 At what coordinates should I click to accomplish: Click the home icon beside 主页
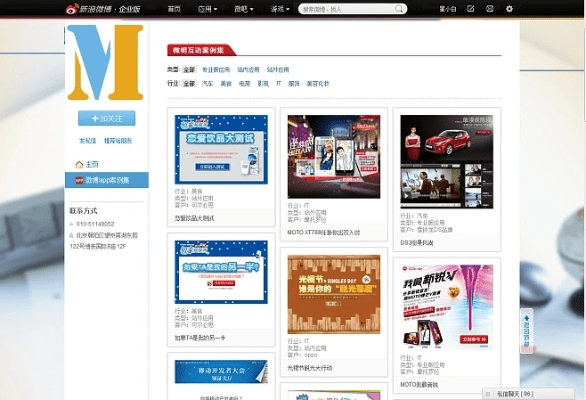[x=79, y=164]
